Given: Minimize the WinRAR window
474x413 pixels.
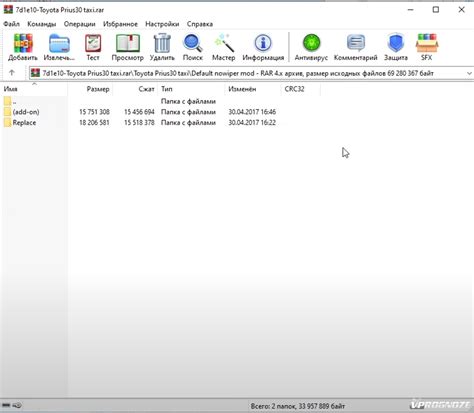Looking at the screenshot, I should 410,10.
